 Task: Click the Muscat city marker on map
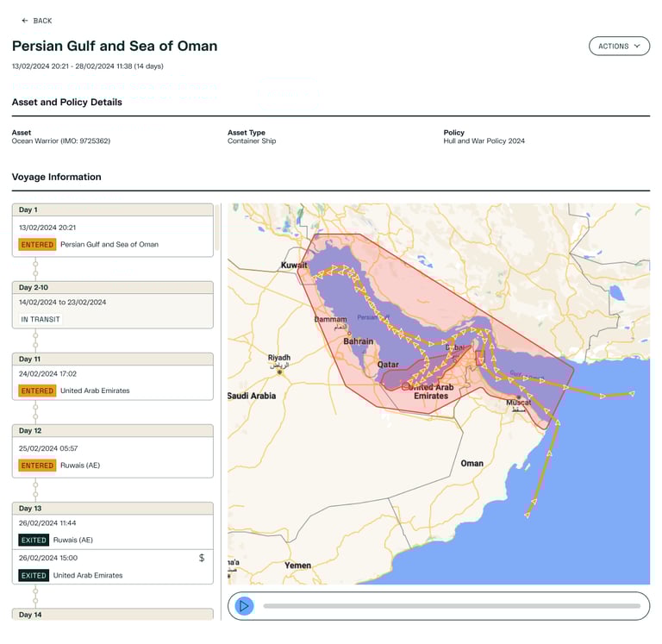coord(518,397)
